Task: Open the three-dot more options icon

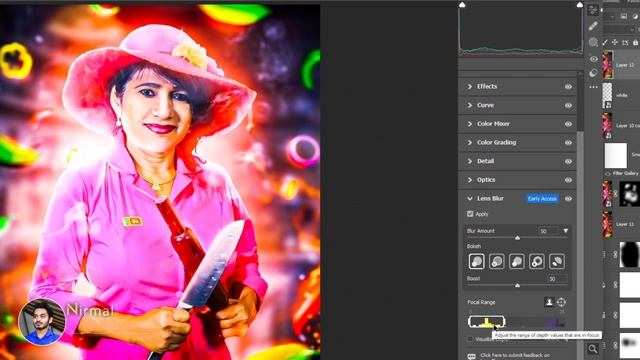Action: [593, 87]
